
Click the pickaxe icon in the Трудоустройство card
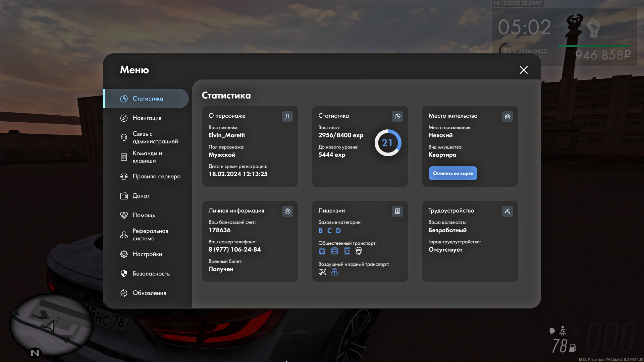click(507, 211)
